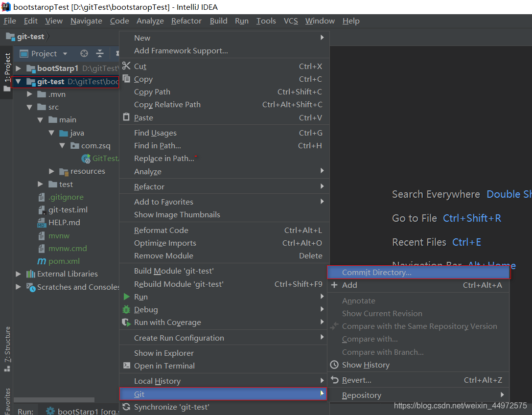Click Reformat Code menu entry

pos(223,230)
